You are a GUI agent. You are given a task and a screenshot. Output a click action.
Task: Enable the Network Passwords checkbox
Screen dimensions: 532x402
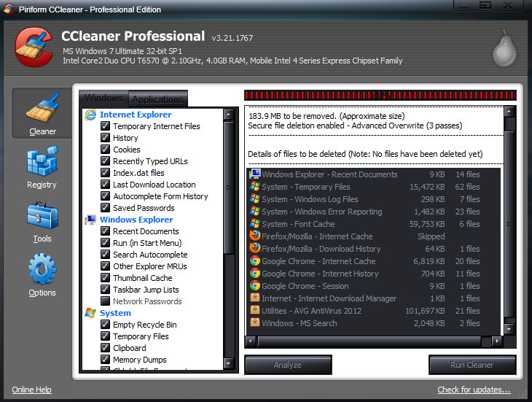tap(105, 301)
